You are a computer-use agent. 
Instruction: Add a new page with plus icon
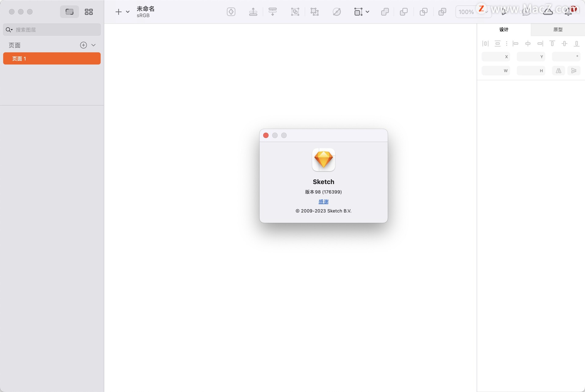tap(83, 45)
